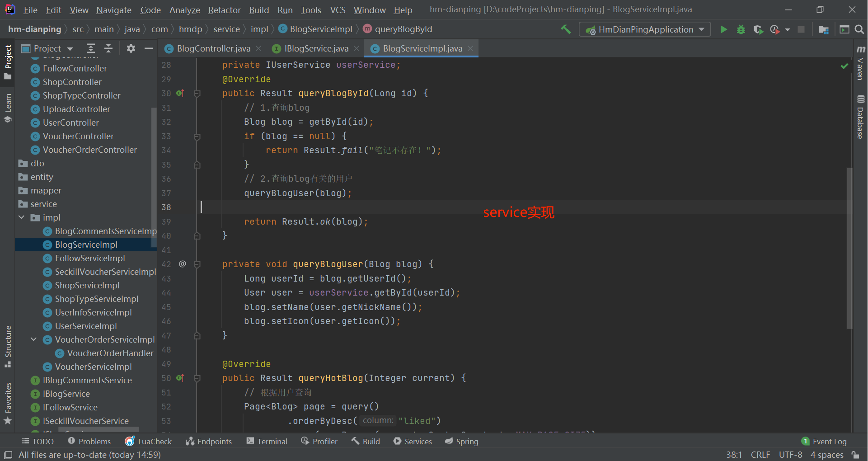Click the 4 spaces indent setting

coord(827,455)
